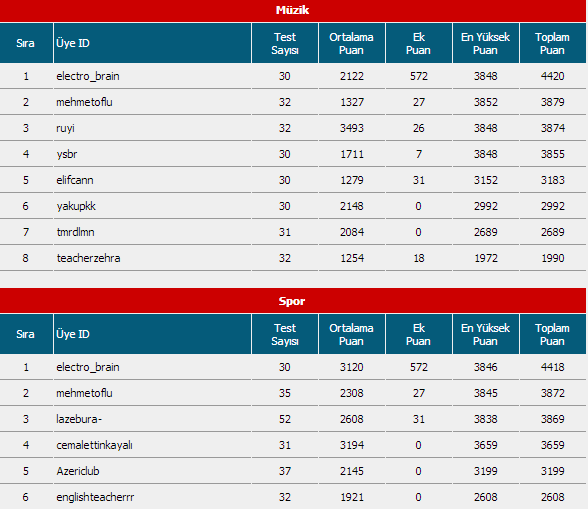588x509 pixels.
Task: Click average score 3194 for cemalettinkayalı
Action: pyautogui.click(x=352, y=445)
